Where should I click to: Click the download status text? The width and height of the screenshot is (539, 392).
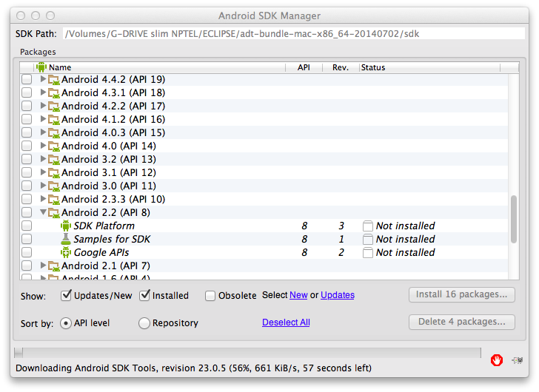coord(193,368)
